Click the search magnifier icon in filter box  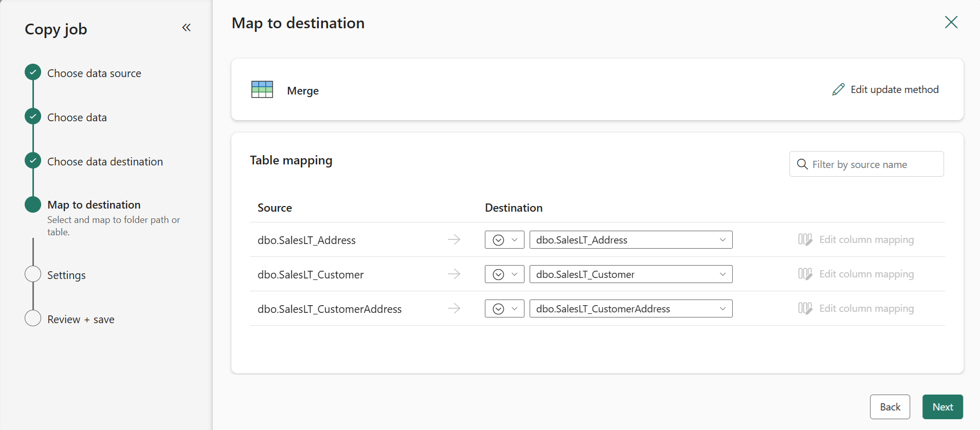click(802, 164)
